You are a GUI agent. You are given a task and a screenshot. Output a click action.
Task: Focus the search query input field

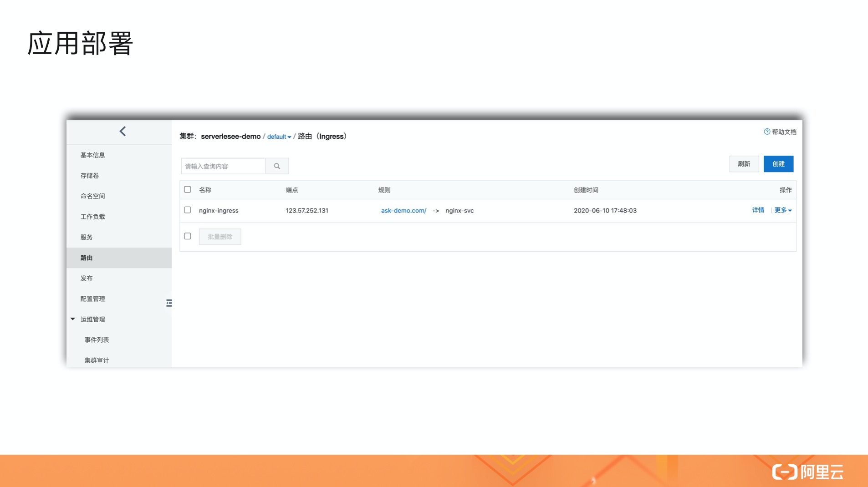tap(223, 166)
